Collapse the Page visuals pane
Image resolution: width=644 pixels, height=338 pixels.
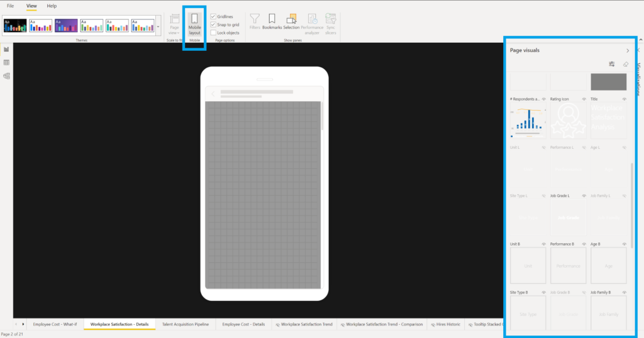point(627,50)
